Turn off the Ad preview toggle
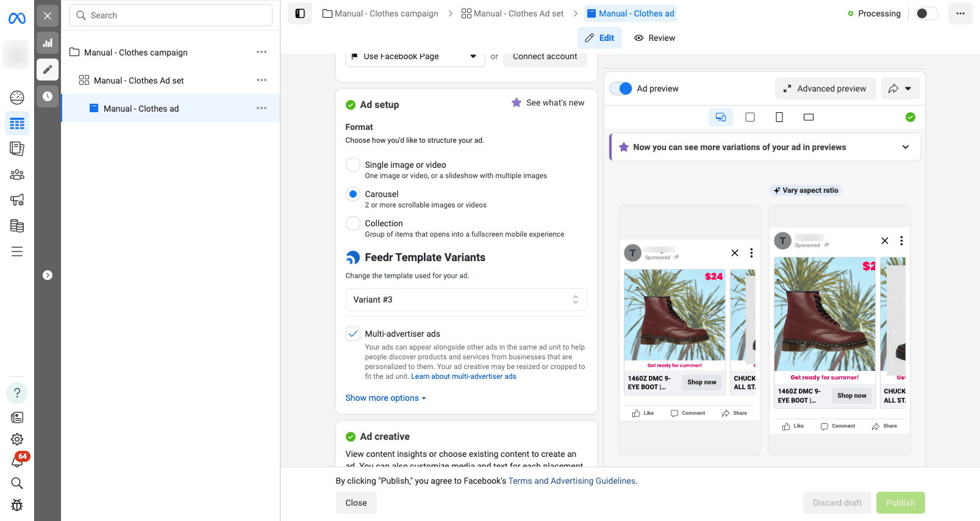 [621, 88]
